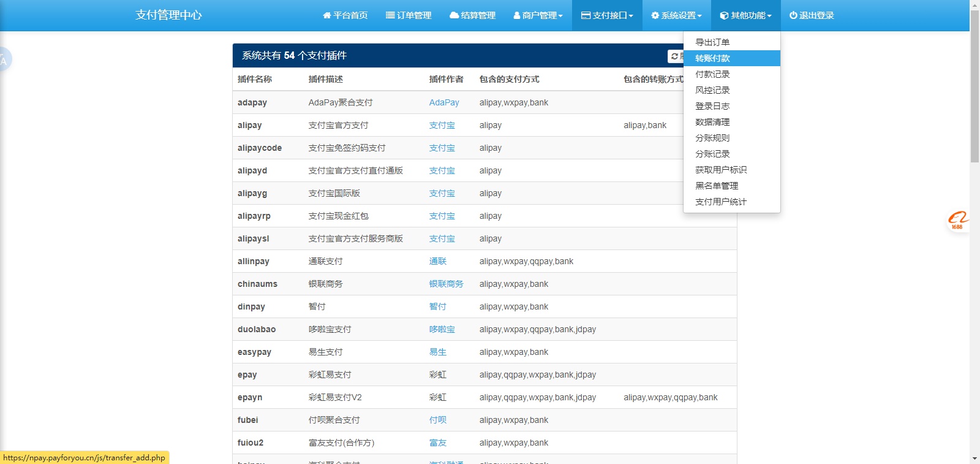This screenshot has height=464, width=980.
Task: Click plugin name epayn
Action: [250, 397]
